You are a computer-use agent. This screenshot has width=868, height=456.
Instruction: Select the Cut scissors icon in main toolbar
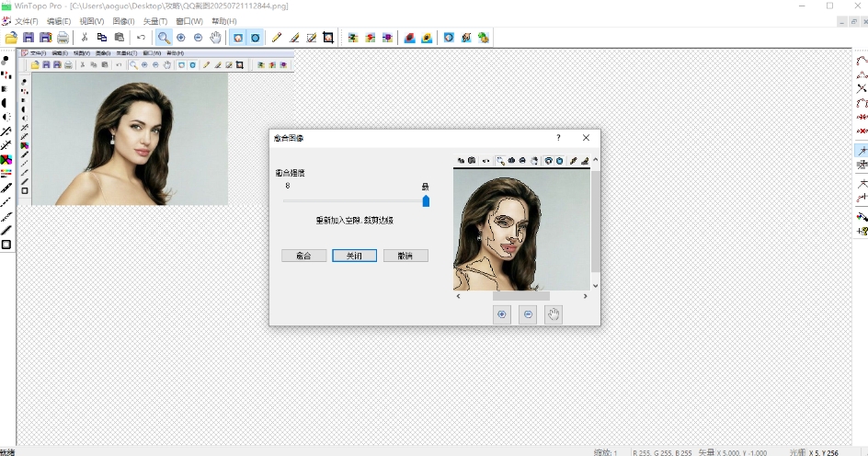click(x=85, y=38)
